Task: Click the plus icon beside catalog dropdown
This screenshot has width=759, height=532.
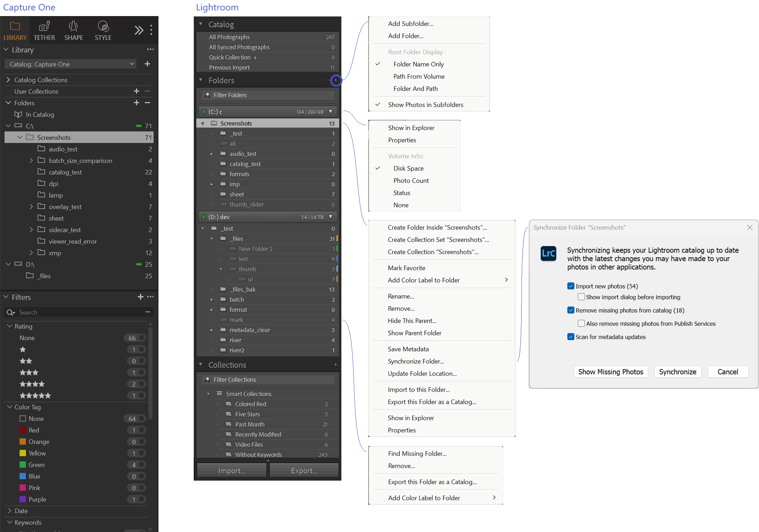Action: pyautogui.click(x=147, y=64)
